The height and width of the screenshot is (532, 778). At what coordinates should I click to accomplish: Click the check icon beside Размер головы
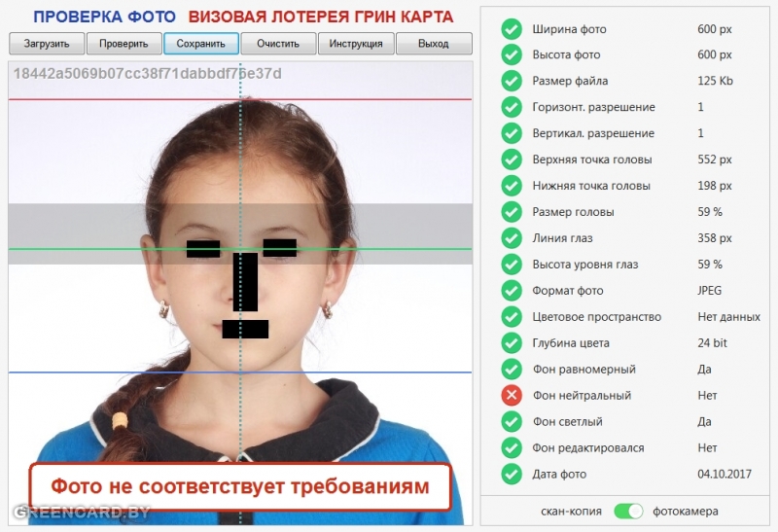[x=512, y=212]
